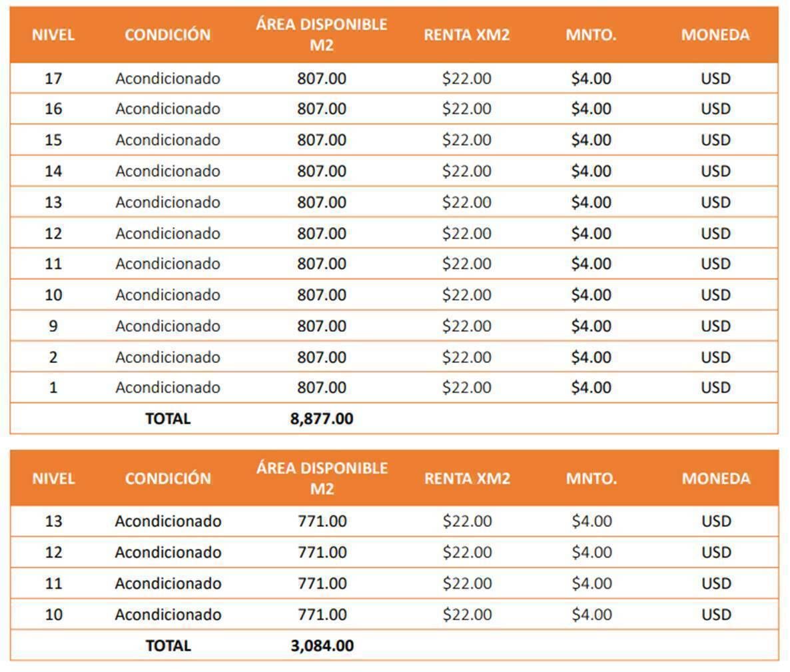Select the USD cell in level 2 row

pyautogui.click(x=715, y=357)
